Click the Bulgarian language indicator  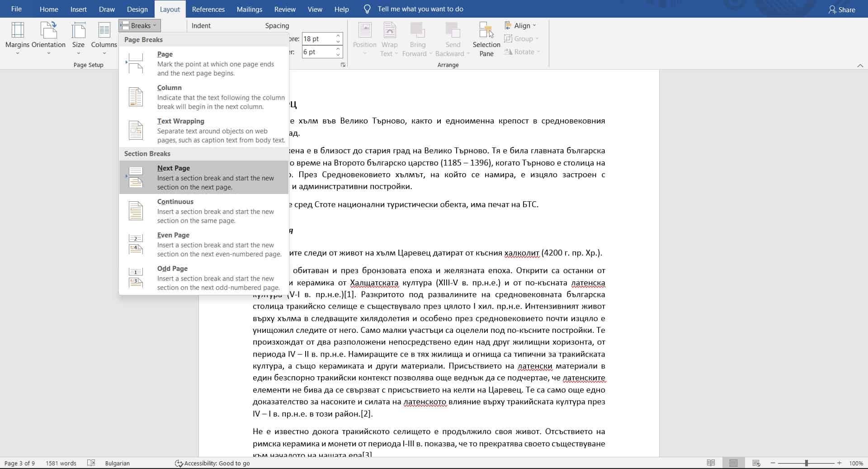click(x=117, y=463)
